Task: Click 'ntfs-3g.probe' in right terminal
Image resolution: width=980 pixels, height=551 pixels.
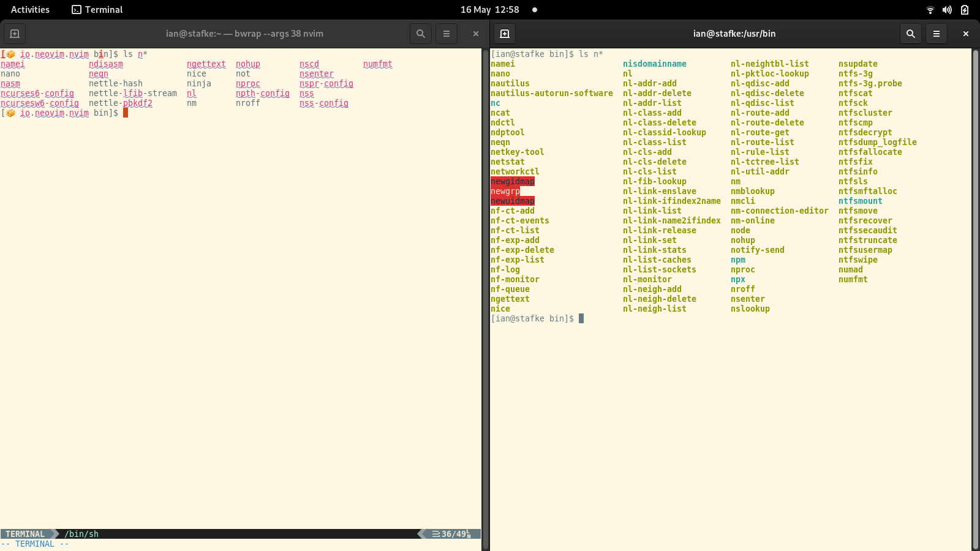Action: pyautogui.click(x=870, y=83)
